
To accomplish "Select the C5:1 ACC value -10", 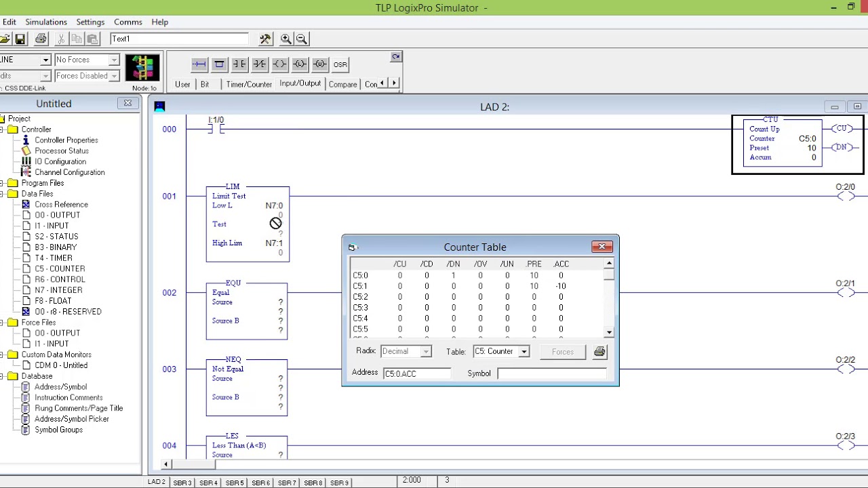I will (x=561, y=286).
